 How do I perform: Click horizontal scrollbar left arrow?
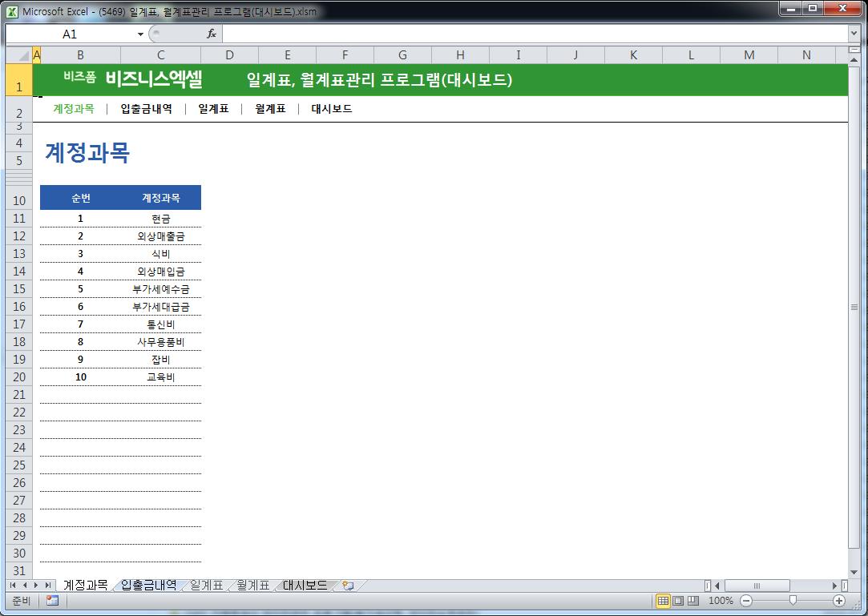pos(717,585)
